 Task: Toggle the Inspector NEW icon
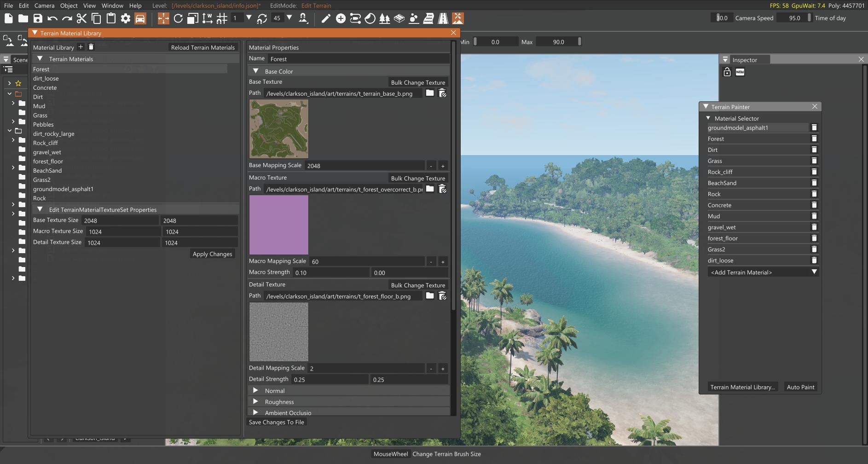(x=740, y=72)
